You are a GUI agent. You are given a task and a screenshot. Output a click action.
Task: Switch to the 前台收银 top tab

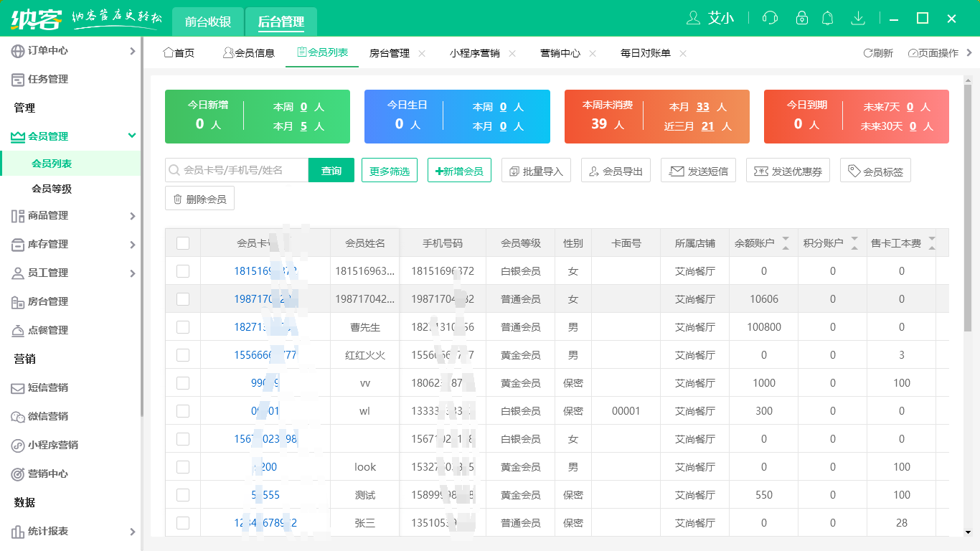pos(207,22)
